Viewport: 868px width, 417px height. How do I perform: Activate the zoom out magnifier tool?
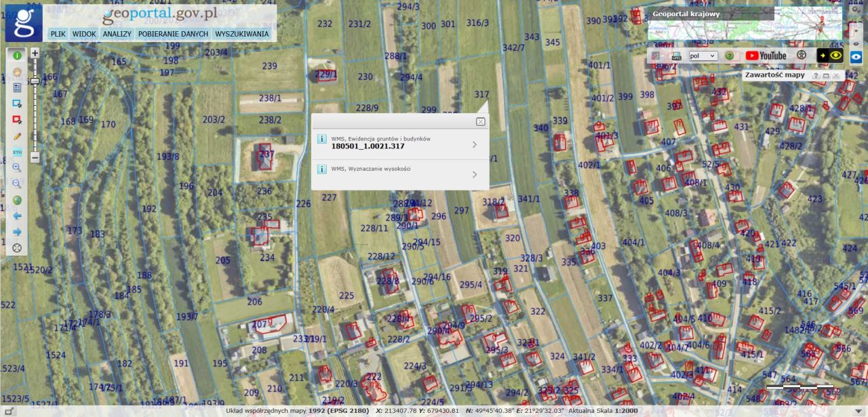point(17,184)
